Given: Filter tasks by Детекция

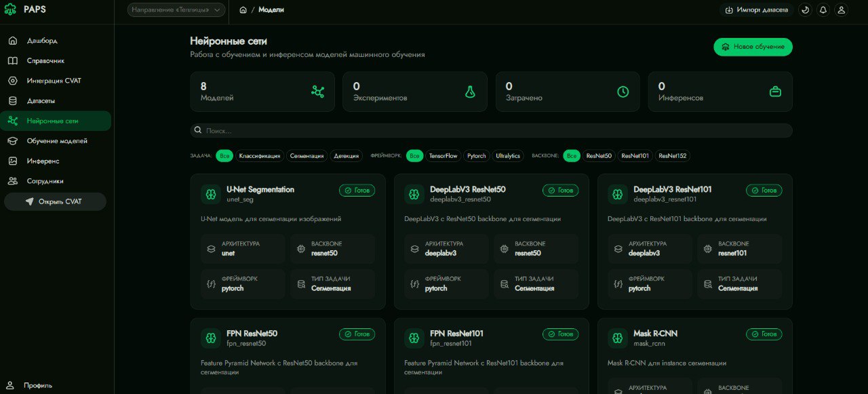Looking at the screenshot, I should [347, 156].
